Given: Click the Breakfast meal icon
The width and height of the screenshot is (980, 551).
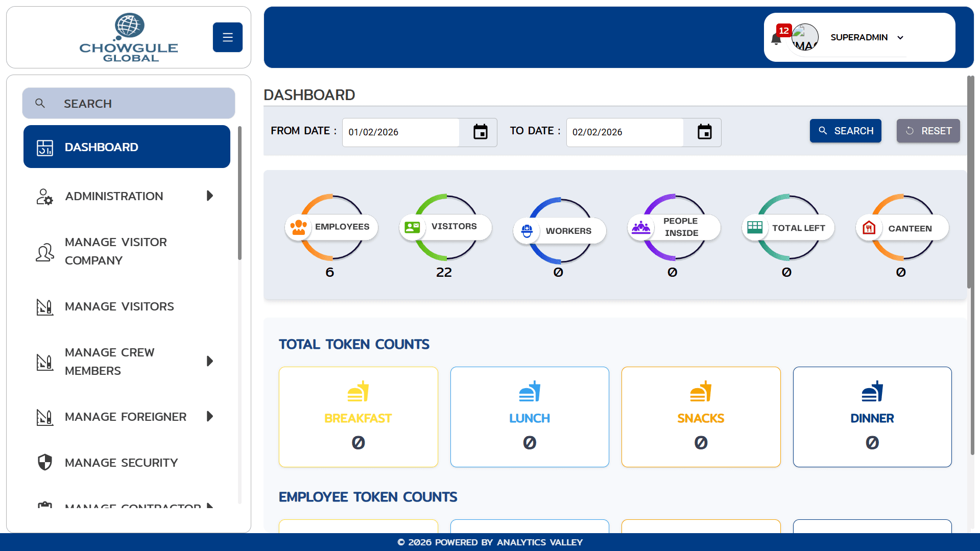Looking at the screenshot, I should (358, 391).
